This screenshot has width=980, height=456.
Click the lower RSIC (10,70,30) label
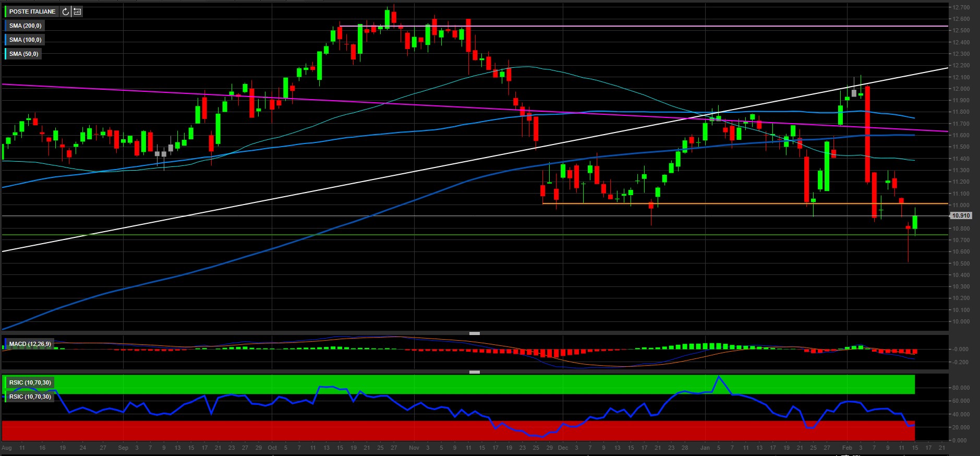pyautogui.click(x=30, y=397)
